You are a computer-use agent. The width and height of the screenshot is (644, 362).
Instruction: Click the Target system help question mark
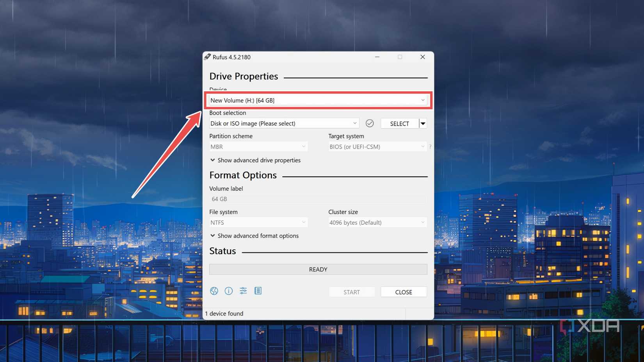(x=430, y=147)
